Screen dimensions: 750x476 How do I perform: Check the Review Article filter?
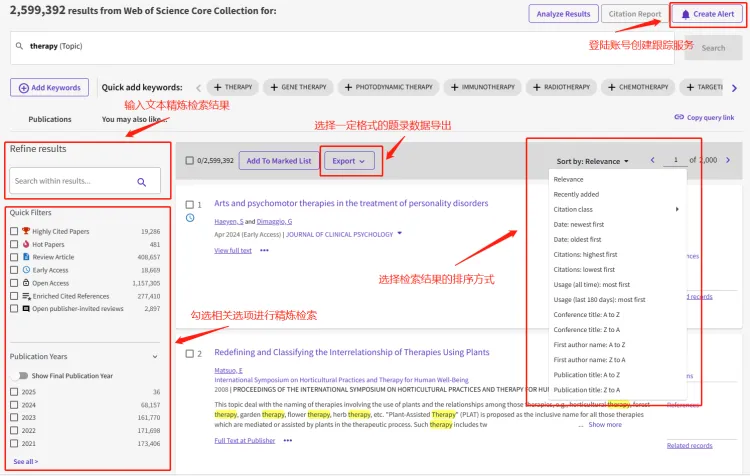14,257
